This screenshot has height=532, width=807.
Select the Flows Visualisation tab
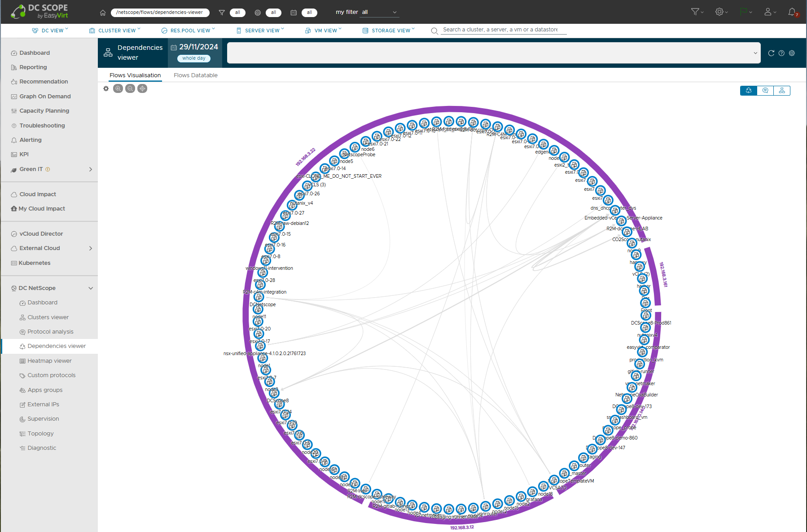point(135,75)
